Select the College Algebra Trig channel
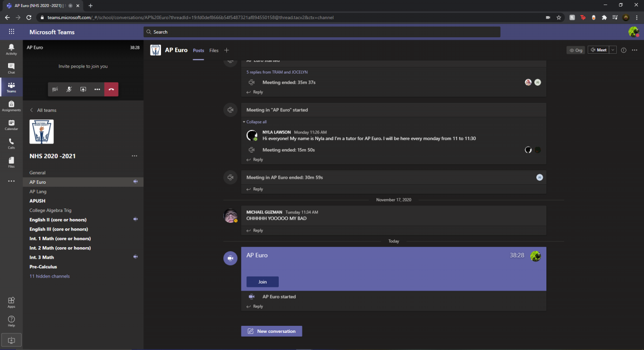Image resolution: width=644 pixels, height=350 pixels. [83, 210]
